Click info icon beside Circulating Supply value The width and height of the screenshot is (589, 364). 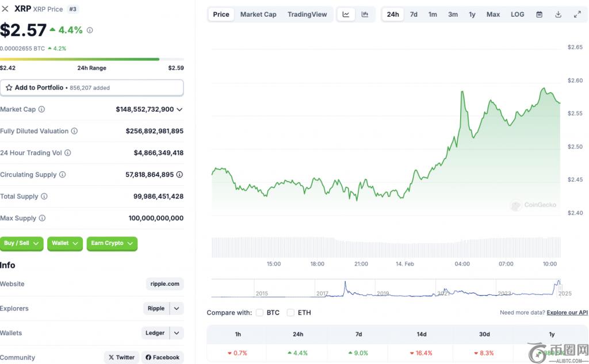[x=179, y=175]
